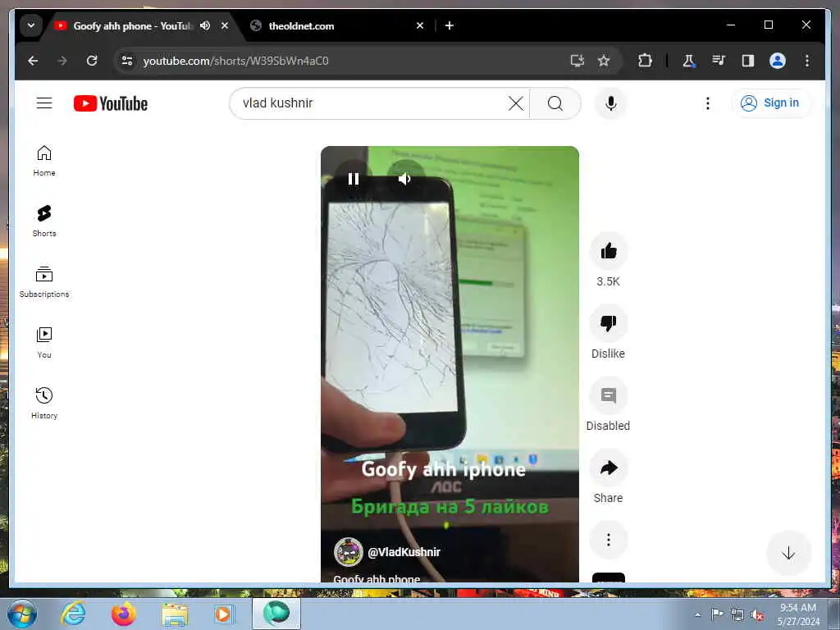The height and width of the screenshot is (630, 840).
Task: Go back to the previous page
Action: 33,61
